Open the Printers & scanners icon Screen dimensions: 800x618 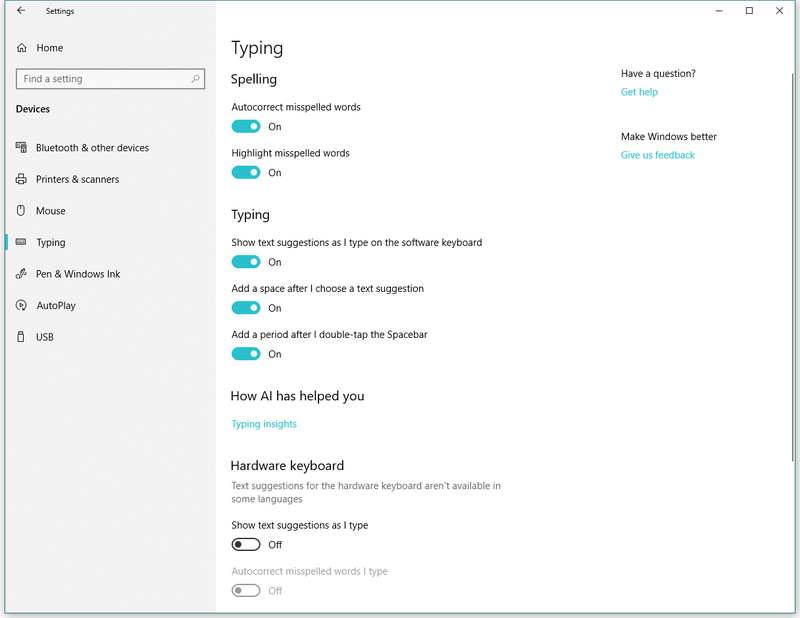21,179
